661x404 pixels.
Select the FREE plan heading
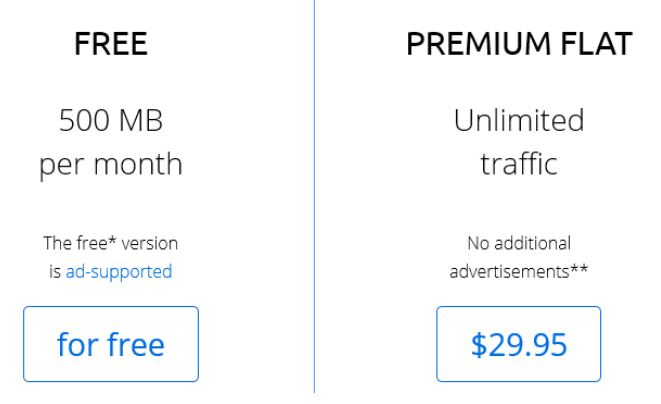[111, 44]
